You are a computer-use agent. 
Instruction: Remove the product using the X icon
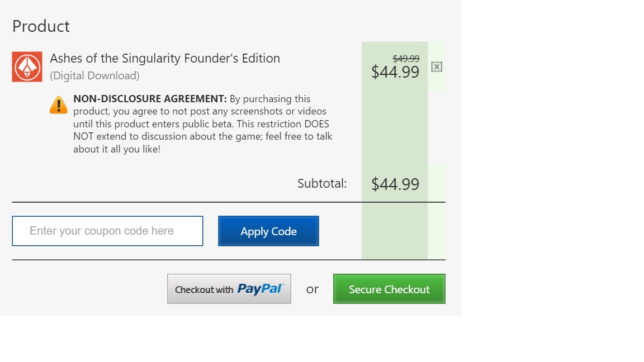437,67
